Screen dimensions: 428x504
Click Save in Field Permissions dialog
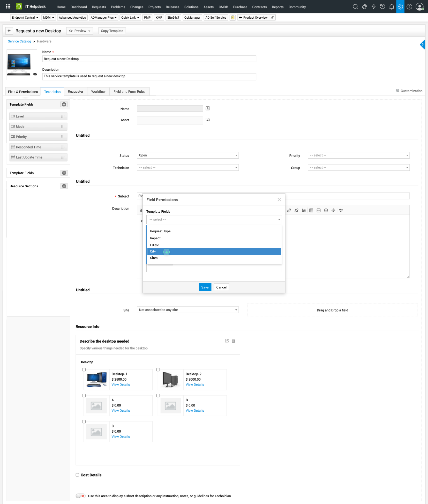point(205,287)
